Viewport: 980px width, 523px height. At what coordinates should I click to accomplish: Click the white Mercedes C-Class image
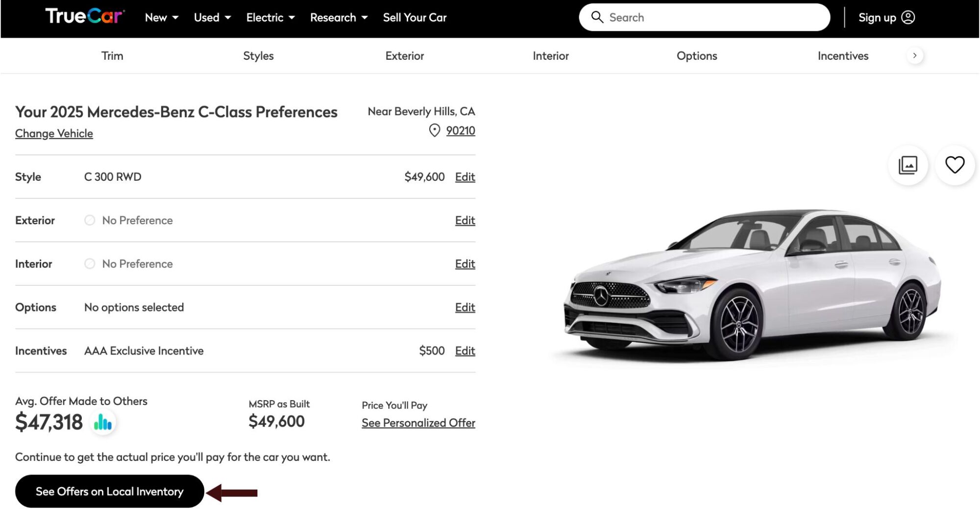coord(752,285)
